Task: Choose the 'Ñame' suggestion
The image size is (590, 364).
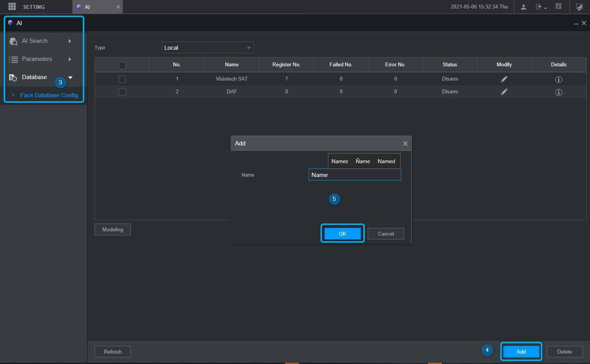Action: click(363, 161)
